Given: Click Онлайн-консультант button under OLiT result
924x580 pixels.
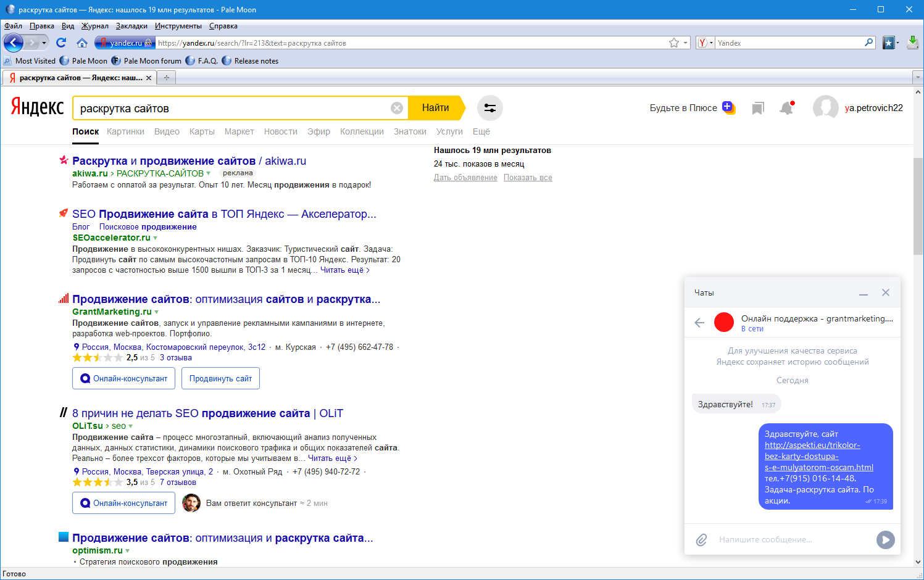Looking at the screenshot, I should (x=123, y=503).
